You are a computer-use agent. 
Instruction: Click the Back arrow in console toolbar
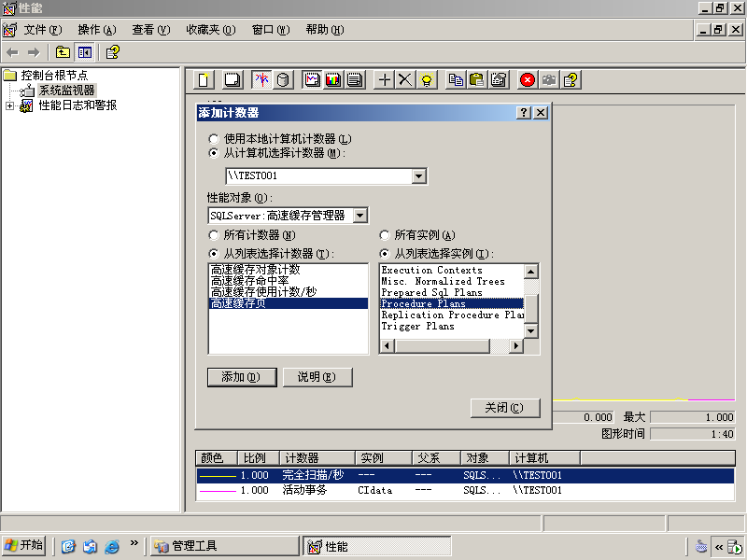tap(13, 52)
